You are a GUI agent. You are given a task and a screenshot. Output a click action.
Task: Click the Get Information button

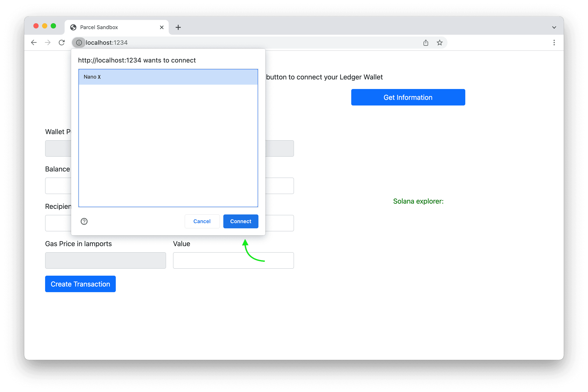coord(408,97)
